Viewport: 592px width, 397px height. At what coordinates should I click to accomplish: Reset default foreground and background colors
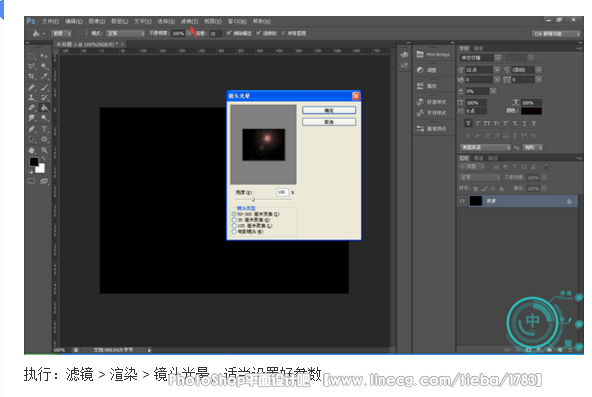pyautogui.click(x=31, y=172)
